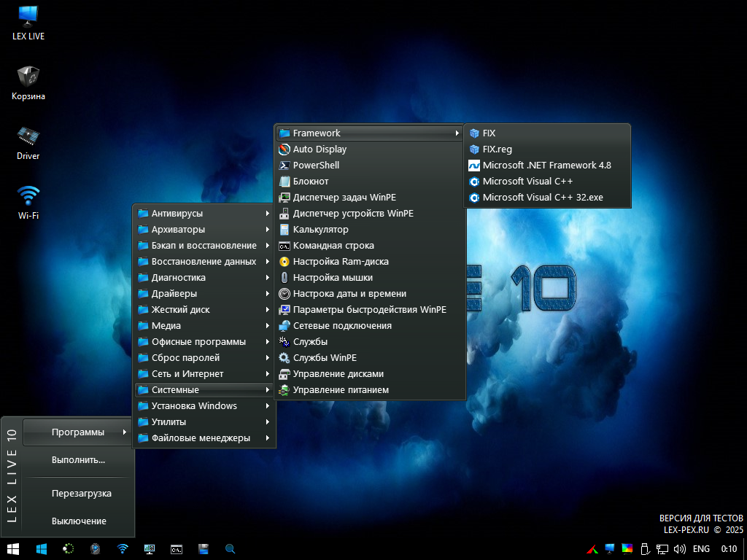The width and height of the screenshot is (747, 560).
Task: Click the blue Windows logo taskbar icon
Action: pyautogui.click(x=42, y=549)
